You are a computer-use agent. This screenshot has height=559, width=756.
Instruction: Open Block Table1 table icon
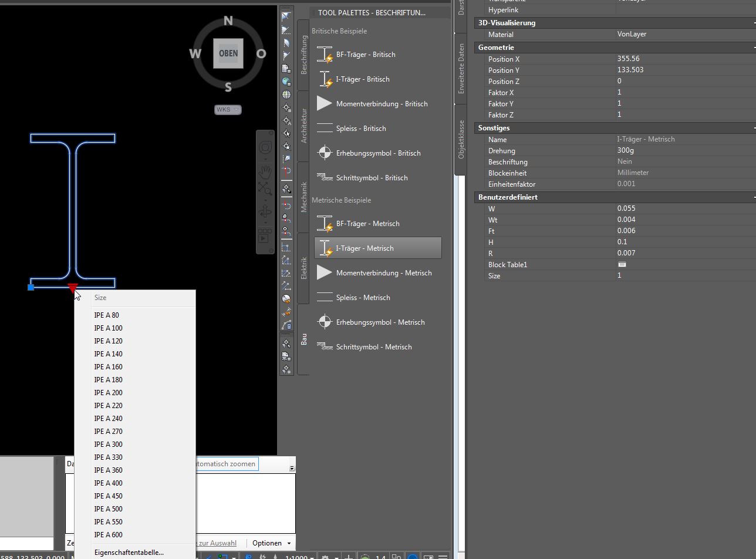pos(622,265)
